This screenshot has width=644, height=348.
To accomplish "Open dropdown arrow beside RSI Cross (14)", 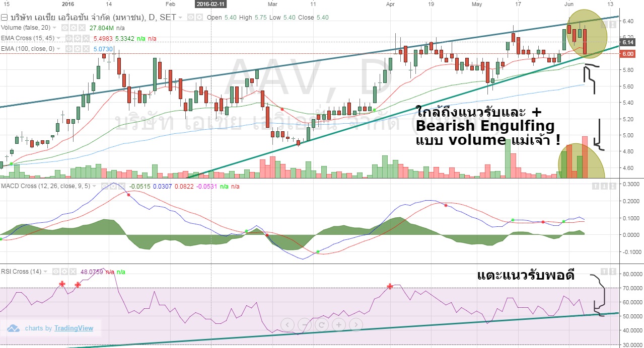I will (x=45, y=272).
